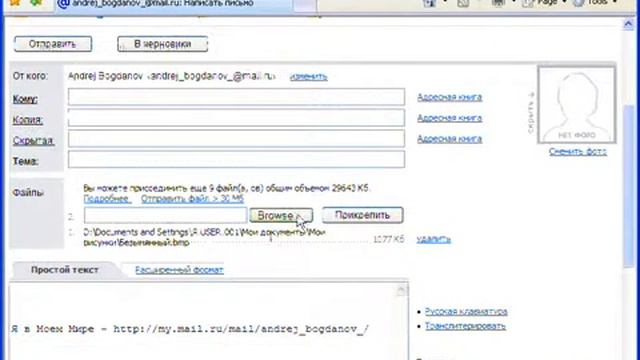This screenshot has width=640, height=360.
Task: Open the изменить link next to sender address
Action: (x=308, y=76)
